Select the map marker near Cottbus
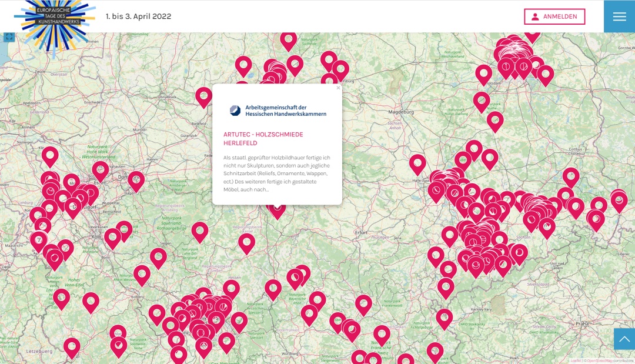Image resolution: width=635 pixels, height=364 pixels. pyautogui.click(x=570, y=178)
